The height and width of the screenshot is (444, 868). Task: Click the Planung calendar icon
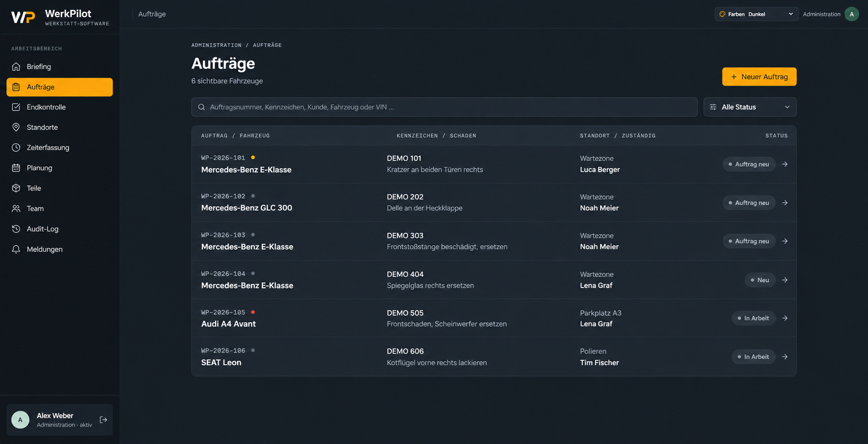pyautogui.click(x=16, y=168)
